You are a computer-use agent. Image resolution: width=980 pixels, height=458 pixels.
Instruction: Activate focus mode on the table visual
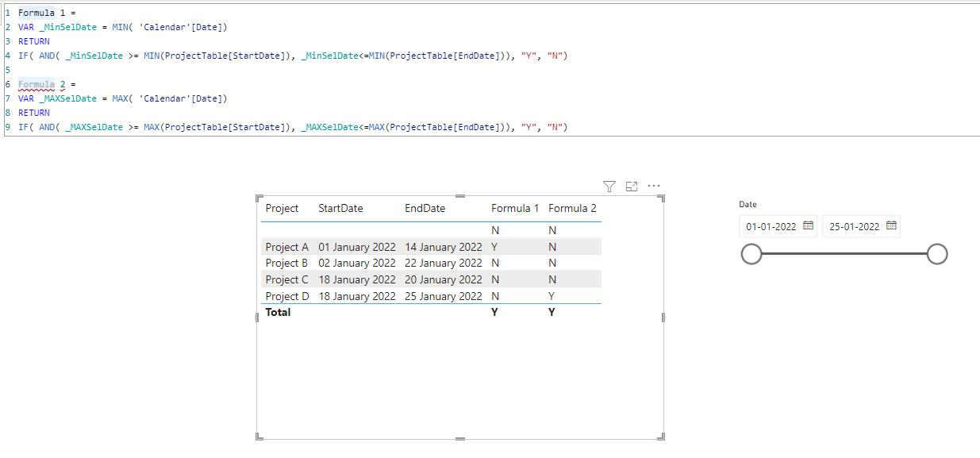tap(632, 187)
